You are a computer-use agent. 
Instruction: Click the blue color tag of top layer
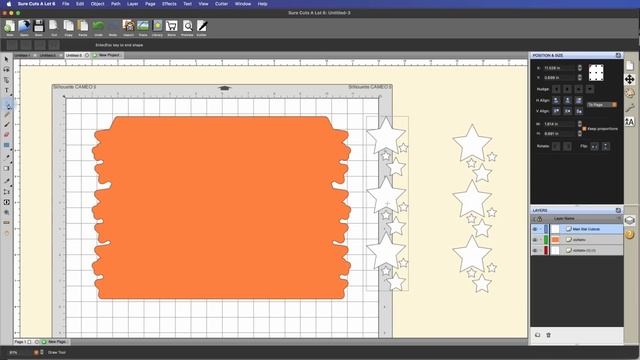(546, 229)
